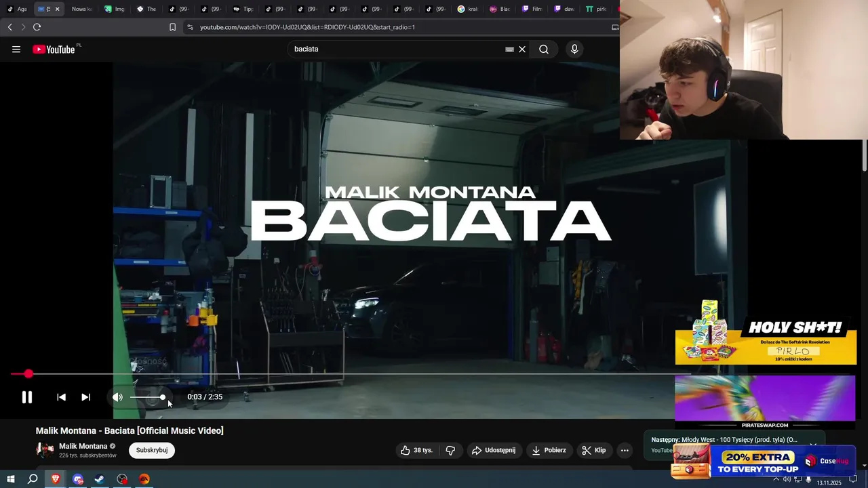Viewport: 868px width, 488px height.
Task: Switch to the 'pirk' tab
Action: [x=597, y=9]
